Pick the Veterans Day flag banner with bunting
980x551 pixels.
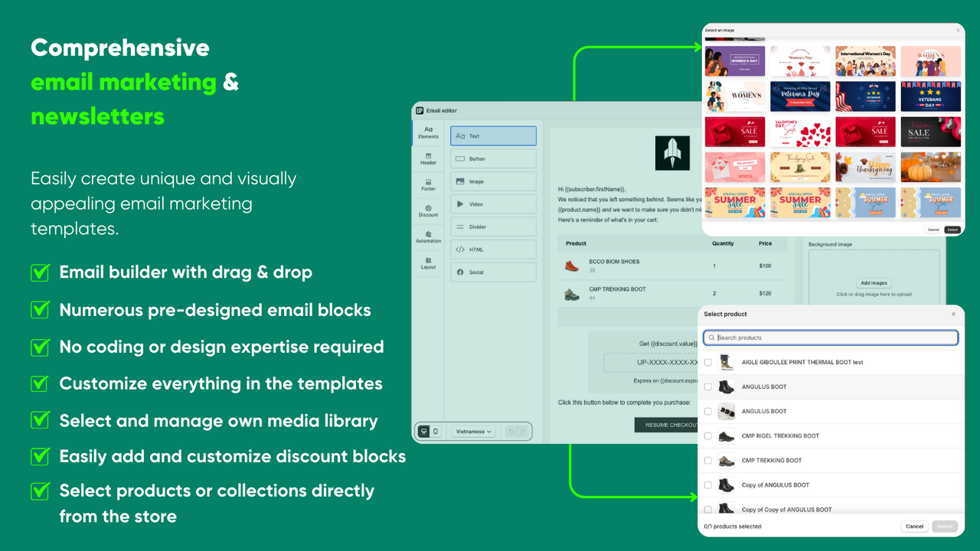click(931, 96)
